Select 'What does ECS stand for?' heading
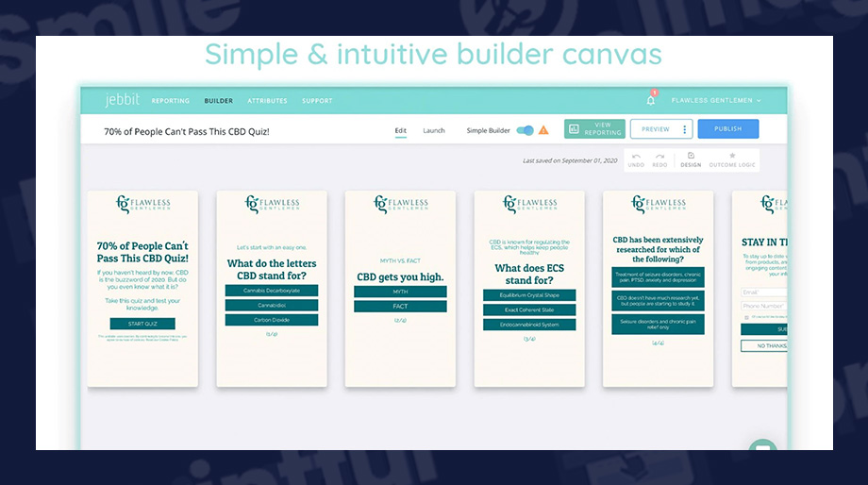This screenshot has width=868, height=485. click(529, 274)
